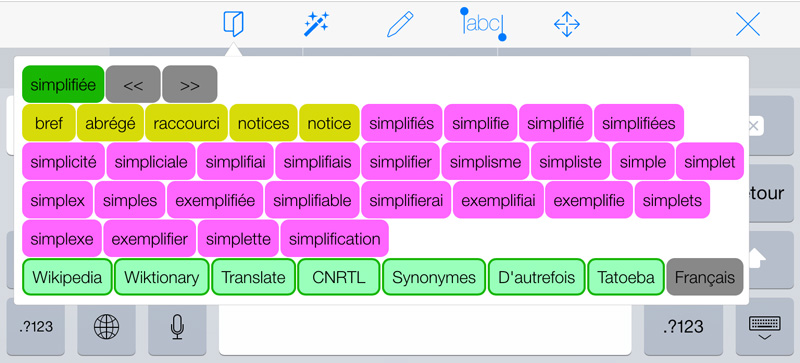Screen dimensions: 800x363
Task: Open the Tatoeba sentence lookup
Action: click(x=626, y=277)
